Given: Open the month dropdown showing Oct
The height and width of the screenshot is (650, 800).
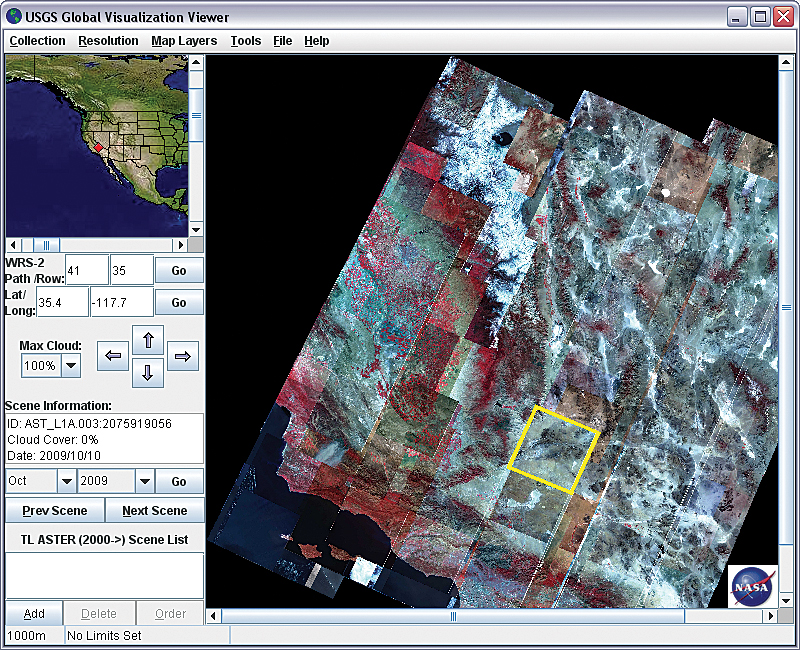Looking at the screenshot, I should tap(67, 481).
